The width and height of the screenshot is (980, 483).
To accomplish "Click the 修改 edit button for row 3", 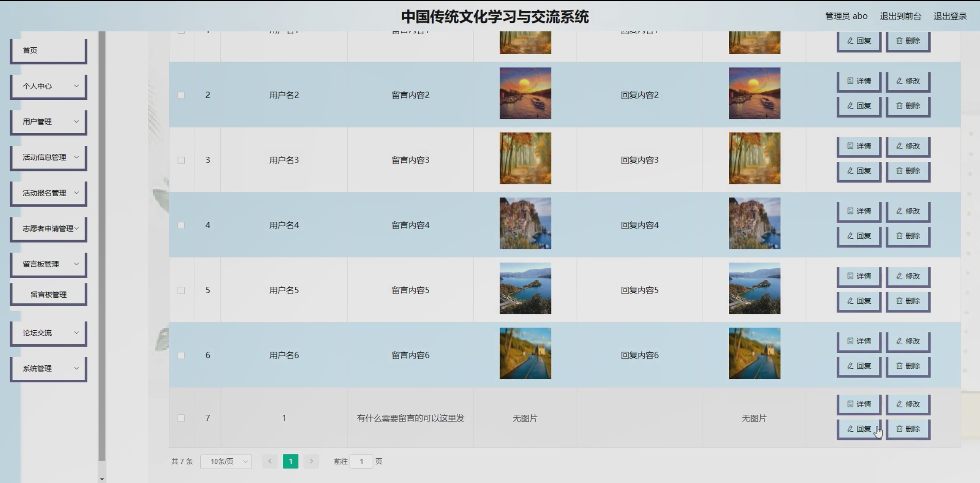I will pos(908,146).
